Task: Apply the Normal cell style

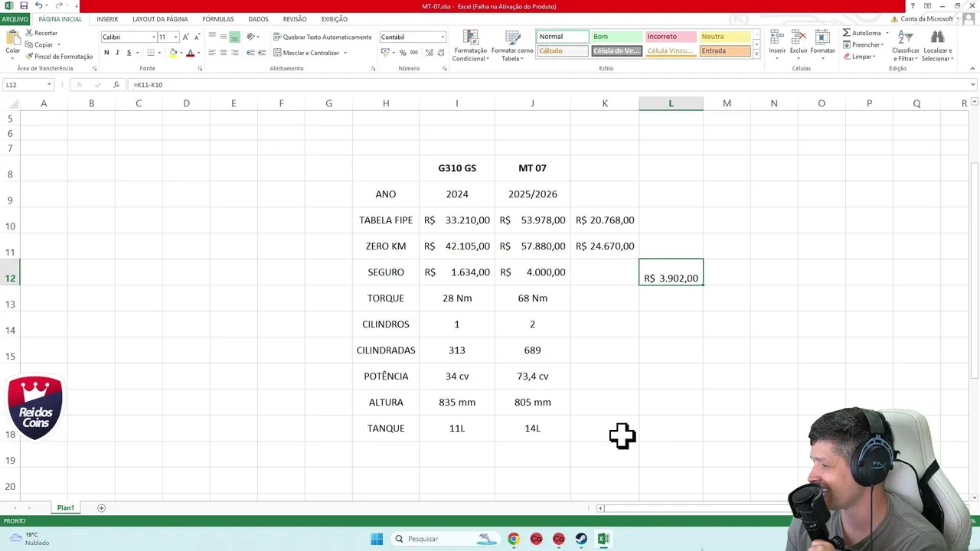Action: (x=563, y=37)
